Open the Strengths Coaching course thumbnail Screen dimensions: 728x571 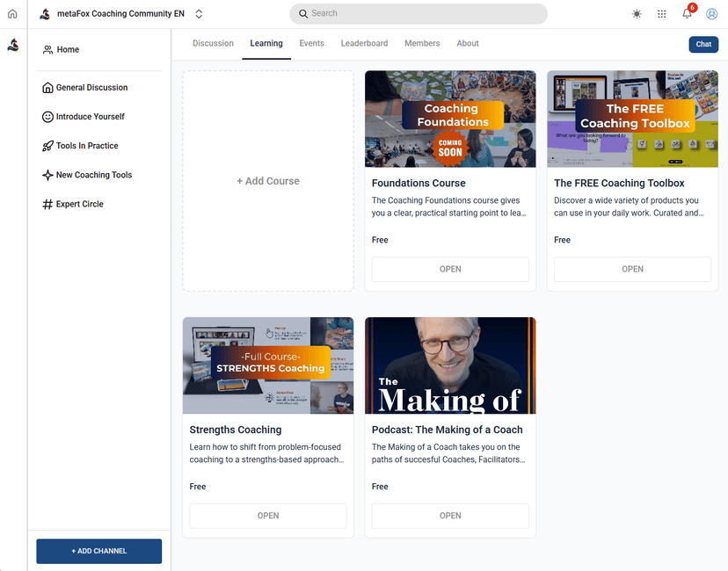[268, 365]
